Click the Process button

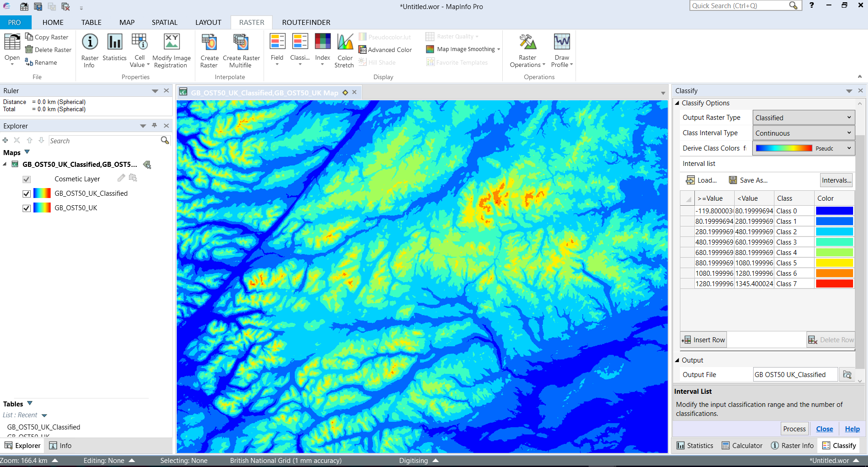tap(794, 429)
